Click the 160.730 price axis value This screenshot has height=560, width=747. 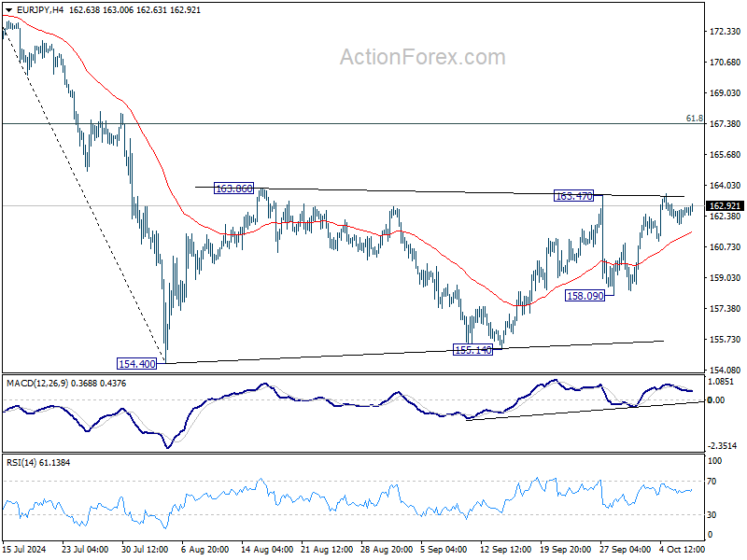click(x=725, y=246)
